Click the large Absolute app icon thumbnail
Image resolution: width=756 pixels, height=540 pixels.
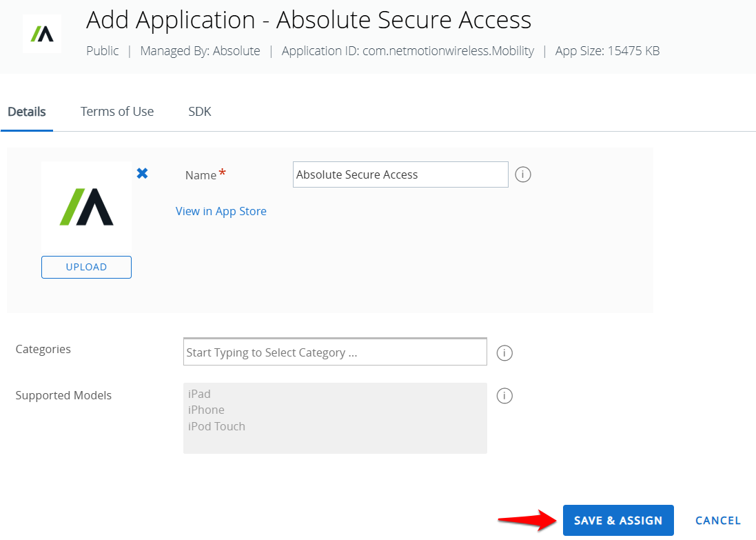pyautogui.click(x=86, y=206)
